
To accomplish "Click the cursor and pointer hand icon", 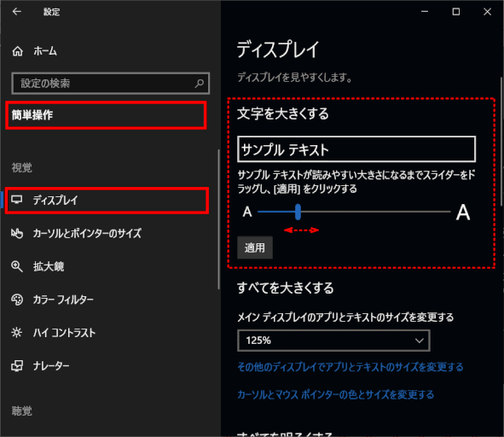I will (x=17, y=233).
